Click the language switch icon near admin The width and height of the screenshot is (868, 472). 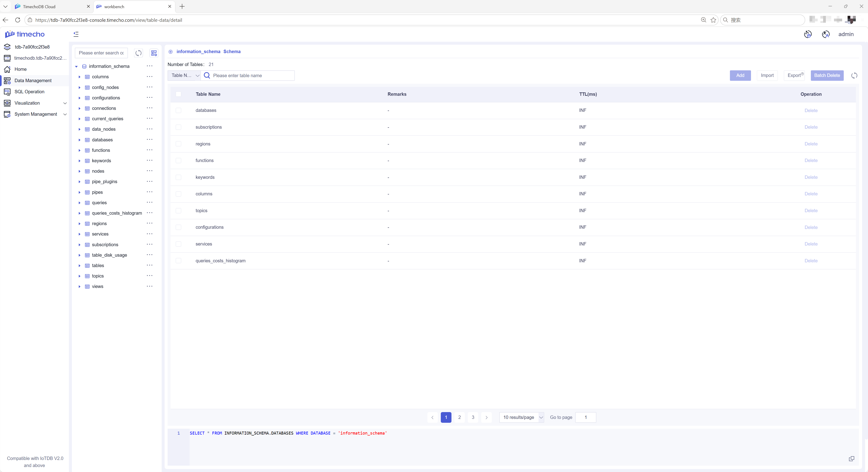(x=826, y=34)
